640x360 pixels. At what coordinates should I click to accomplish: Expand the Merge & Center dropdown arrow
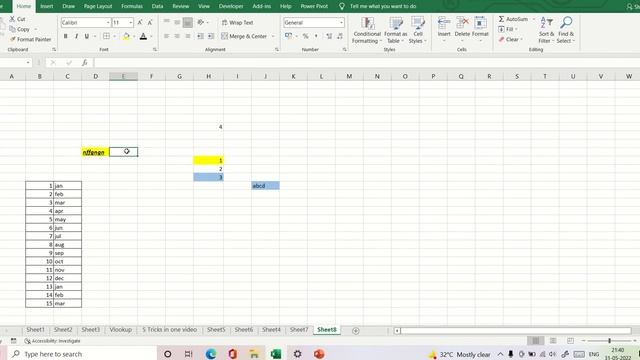273,37
